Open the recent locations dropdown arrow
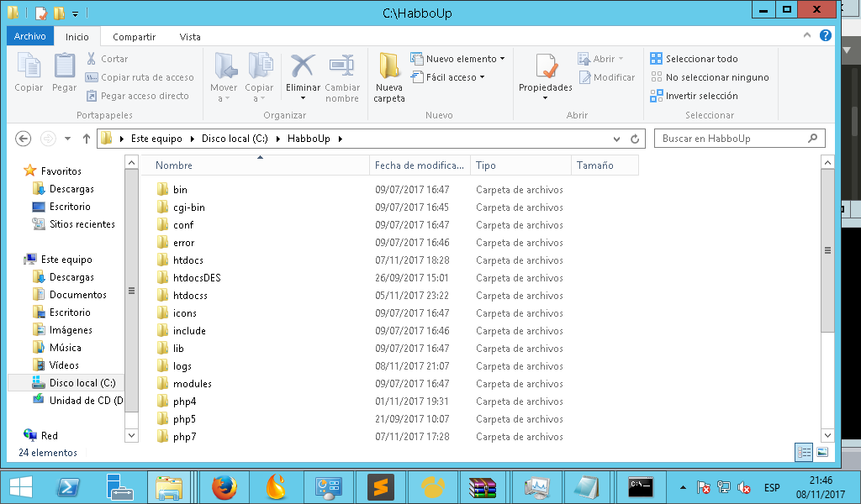This screenshot has width=861, height=504. [x=67, y=139]
